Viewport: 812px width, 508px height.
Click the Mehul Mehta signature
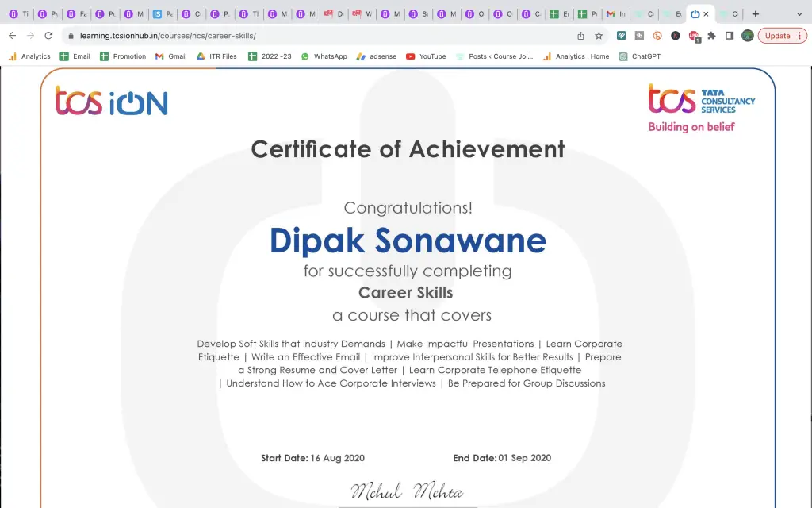pyautogui.click(x=407, y=491)
